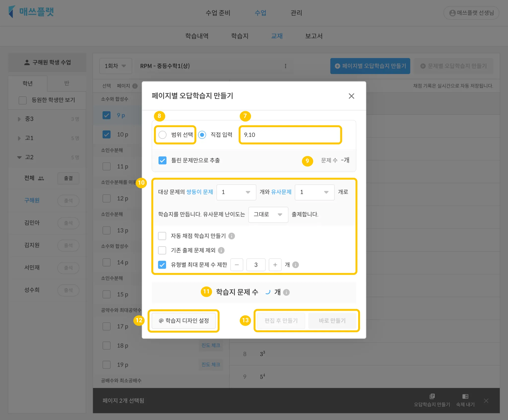Click the page number input showing 9,10
Viewport: 508px width, 420px height.
[x=290, y=135]
